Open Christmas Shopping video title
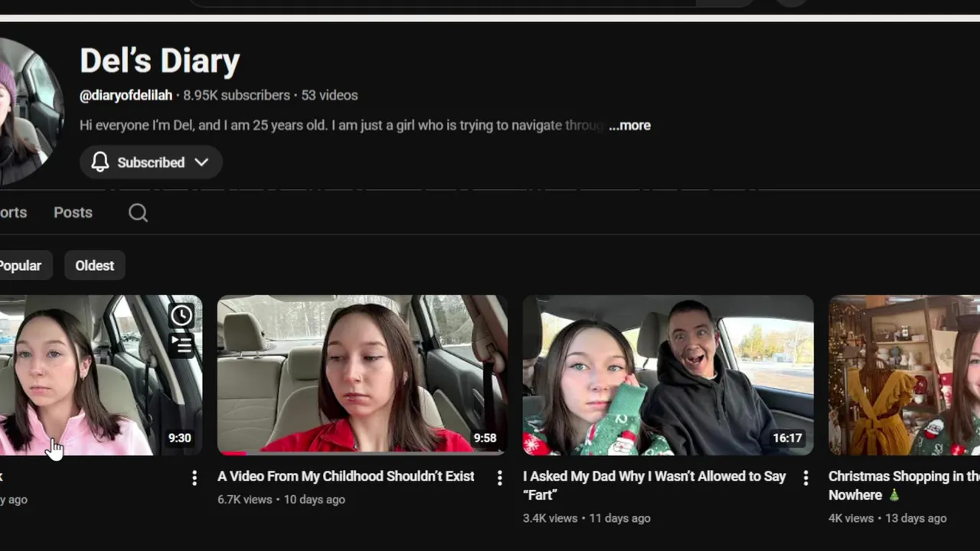 (x=904, y=485)
